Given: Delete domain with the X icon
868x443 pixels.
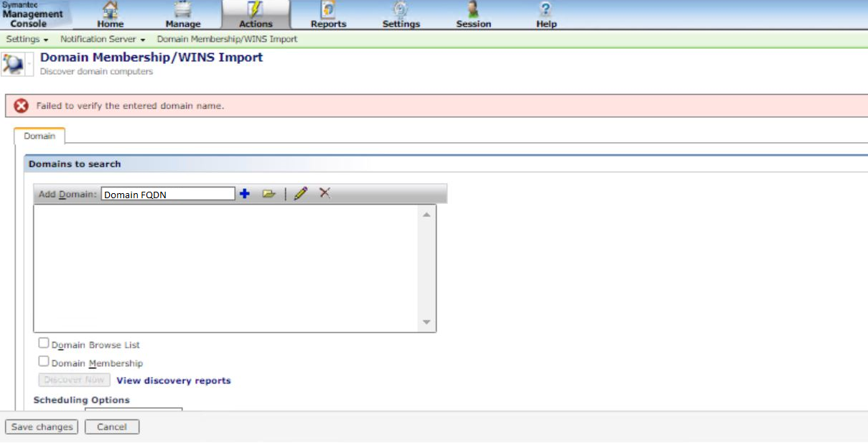Looking at the screenshot, I should [325, 192].
